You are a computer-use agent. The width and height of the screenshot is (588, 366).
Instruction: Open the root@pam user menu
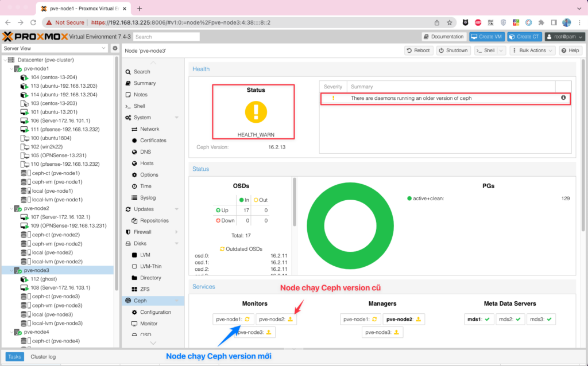click(x=565, y=37)
